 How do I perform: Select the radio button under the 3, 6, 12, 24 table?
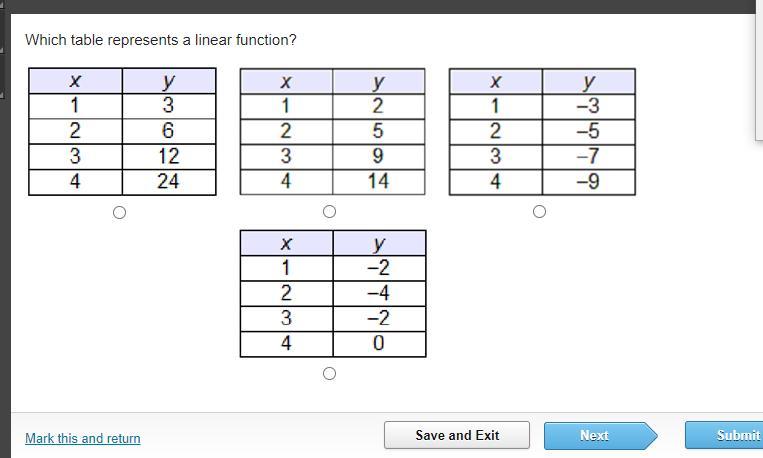click(x=119, y=213)
